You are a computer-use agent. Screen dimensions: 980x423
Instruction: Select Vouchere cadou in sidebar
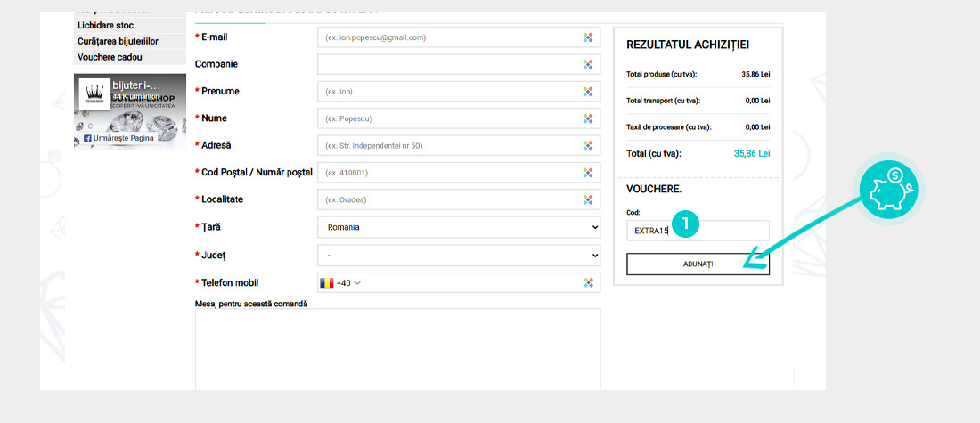tap(110, 57)
